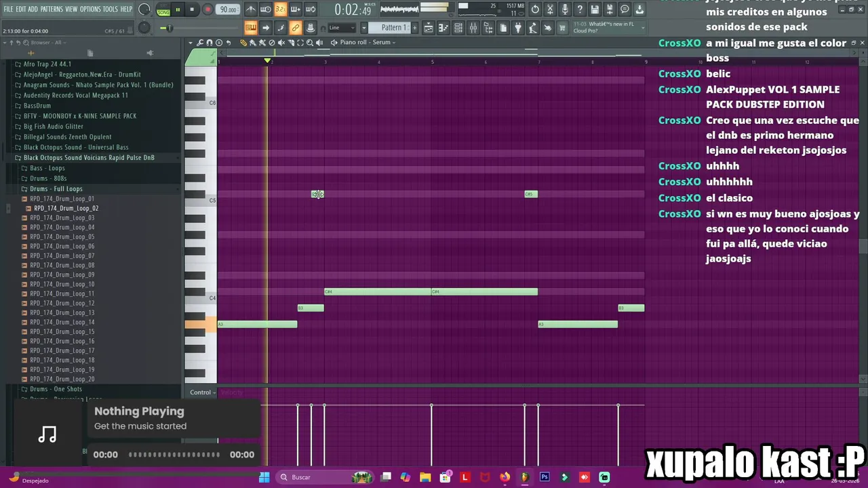
Task: Open the mixer view icon
Action: pos(473,28)
